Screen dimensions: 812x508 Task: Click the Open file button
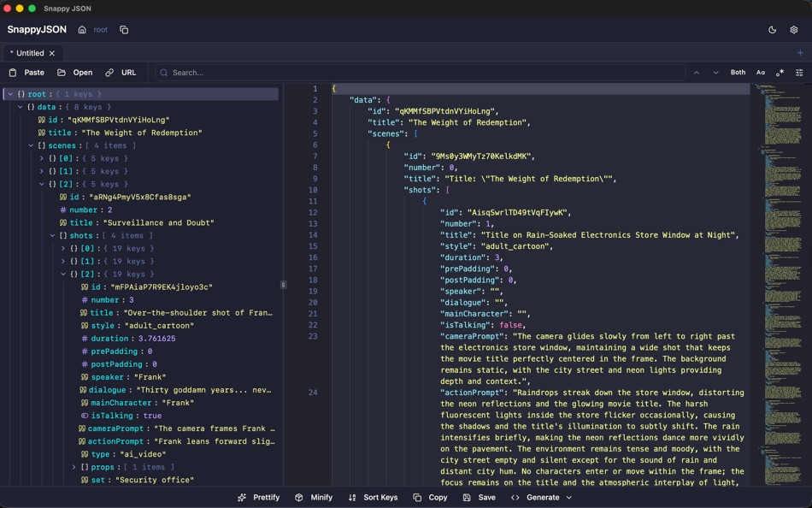(x=75, y=73)
